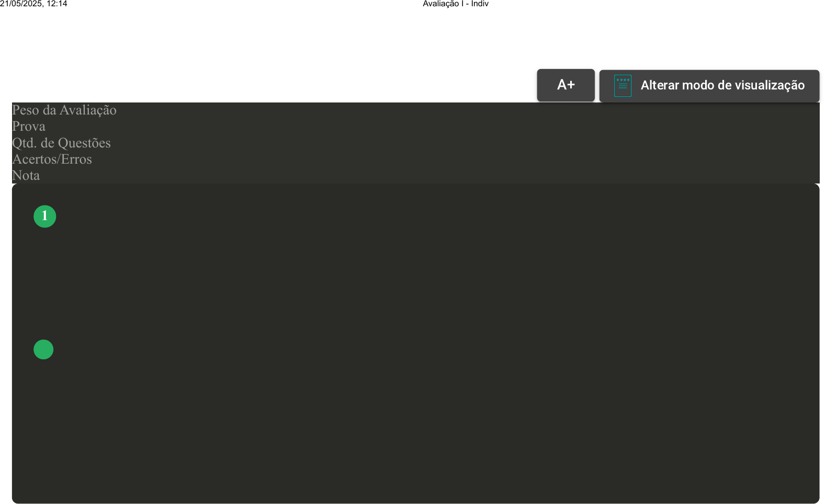Click the plus sign in the A+ button

(571, 85)
